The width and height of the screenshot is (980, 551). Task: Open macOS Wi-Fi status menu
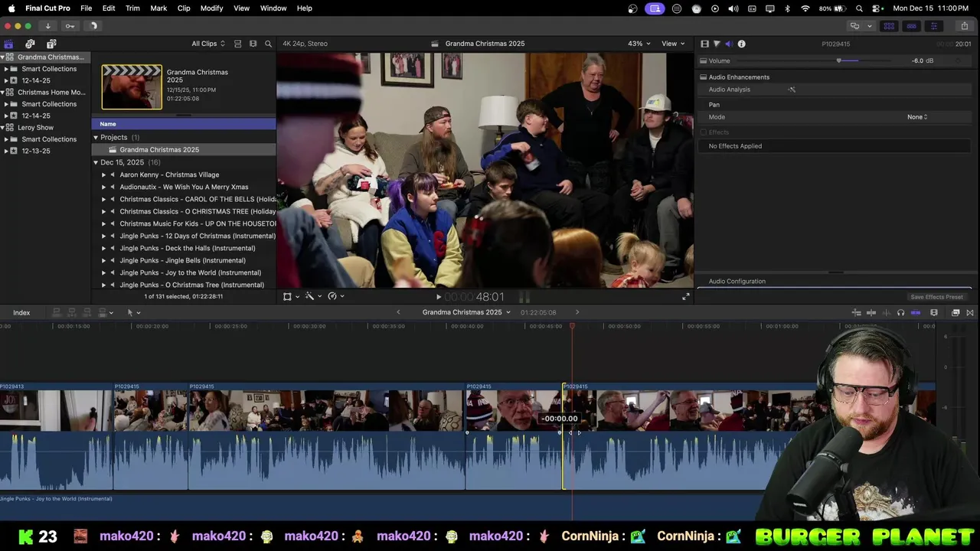coord(805,8)
